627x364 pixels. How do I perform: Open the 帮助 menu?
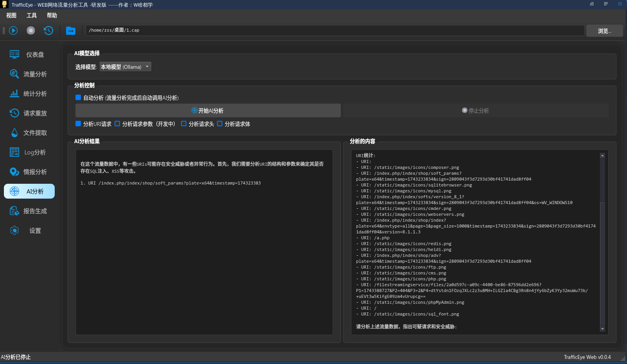[52, 15]
